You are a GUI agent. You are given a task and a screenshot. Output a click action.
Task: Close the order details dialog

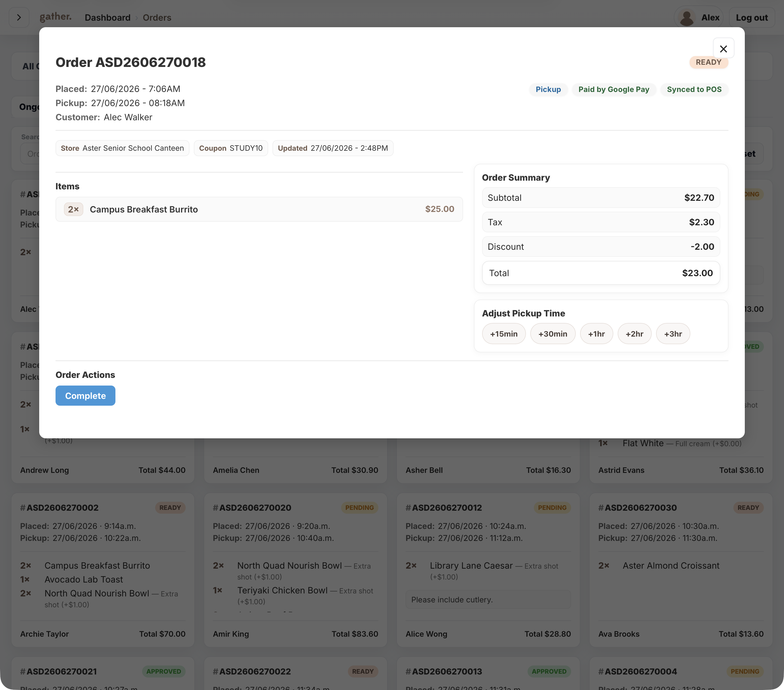coord(723,49)
